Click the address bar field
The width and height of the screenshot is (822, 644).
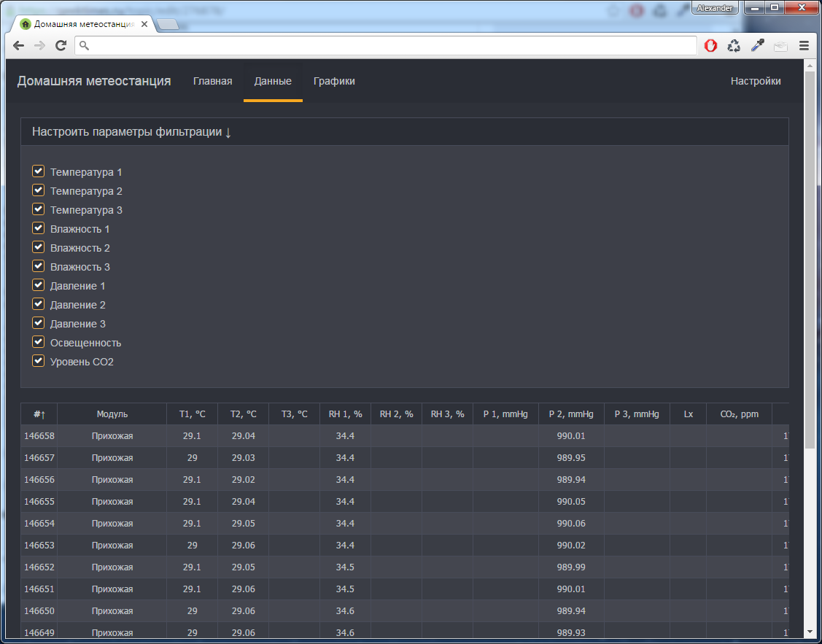pyautogui.click(x=386, y=46)
